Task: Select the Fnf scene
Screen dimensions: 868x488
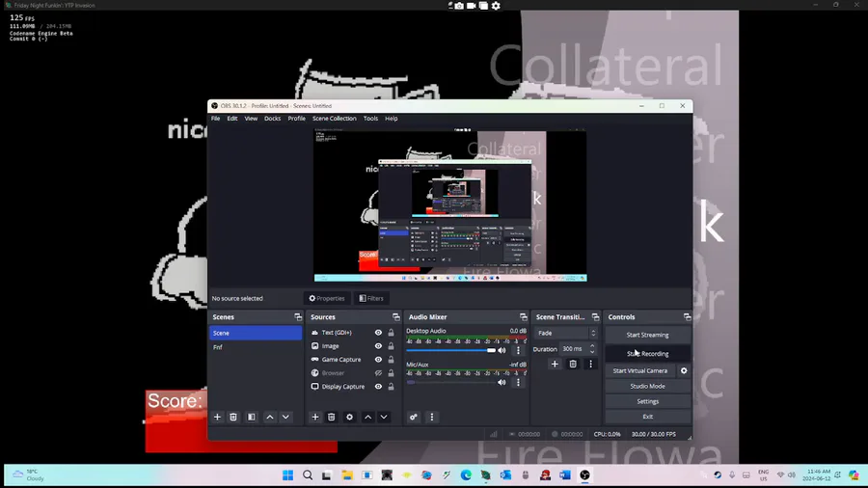Action: click(x=256, y=347)
